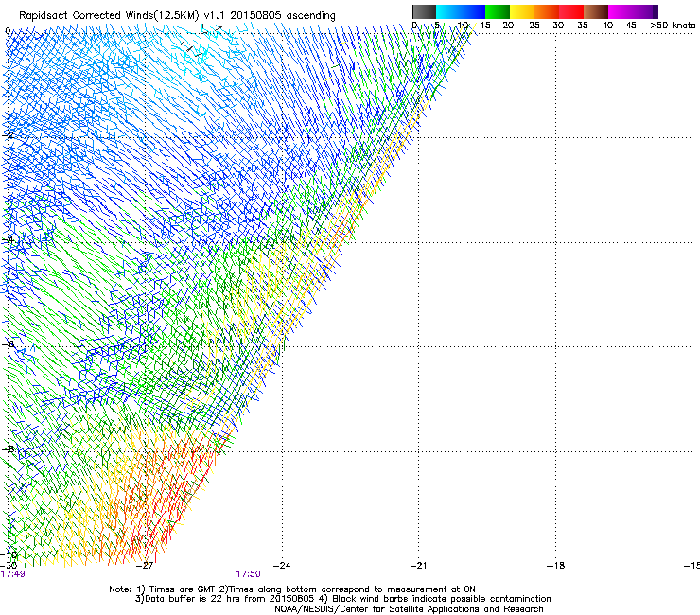Viewport: 700px width, 615px height.
Task: Click the legend value '45'
Action: (x=631, y=26)
